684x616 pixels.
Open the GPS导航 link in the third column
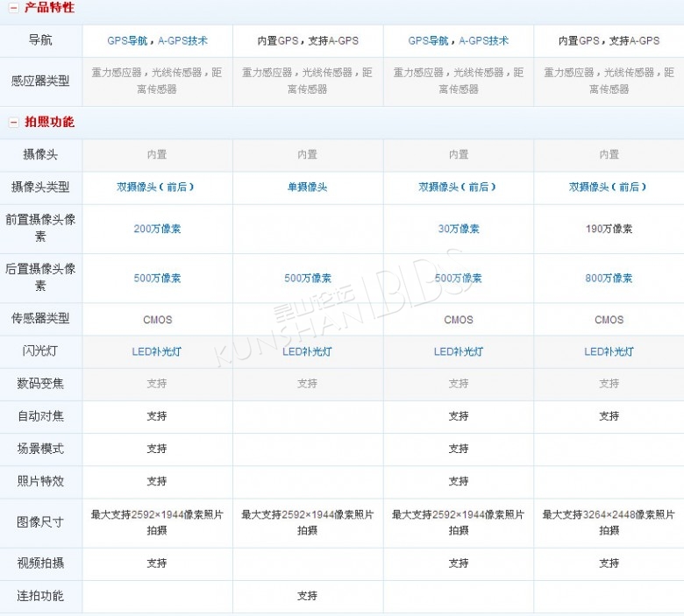click(428, 41)
